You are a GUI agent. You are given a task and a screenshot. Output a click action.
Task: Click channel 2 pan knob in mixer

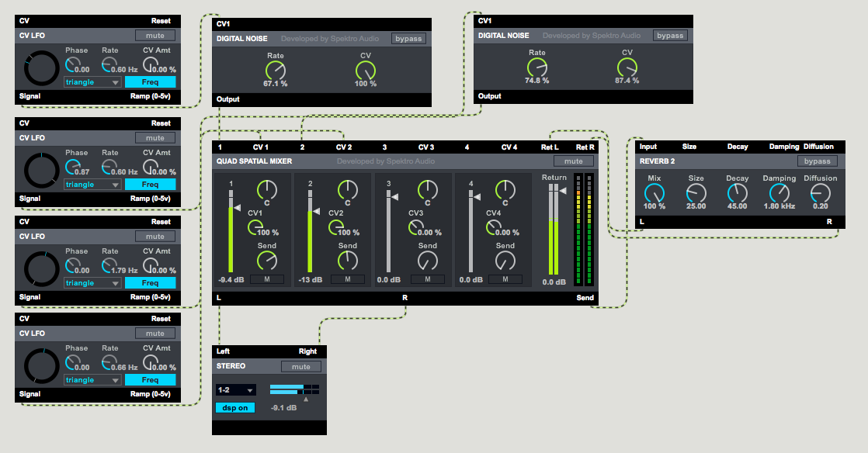(x=348, y=190)
